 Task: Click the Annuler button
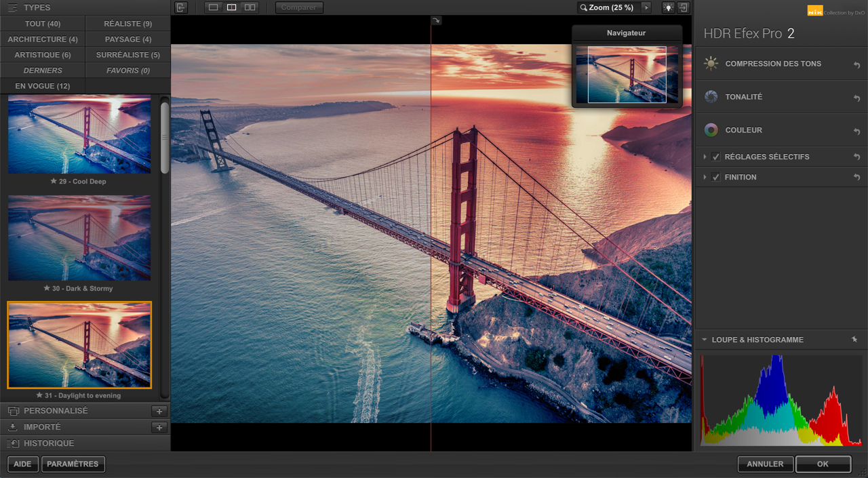coord(765,464)
